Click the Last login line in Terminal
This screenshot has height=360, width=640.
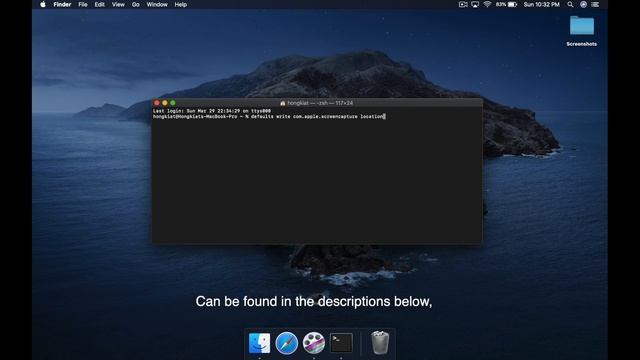point(212,111)
